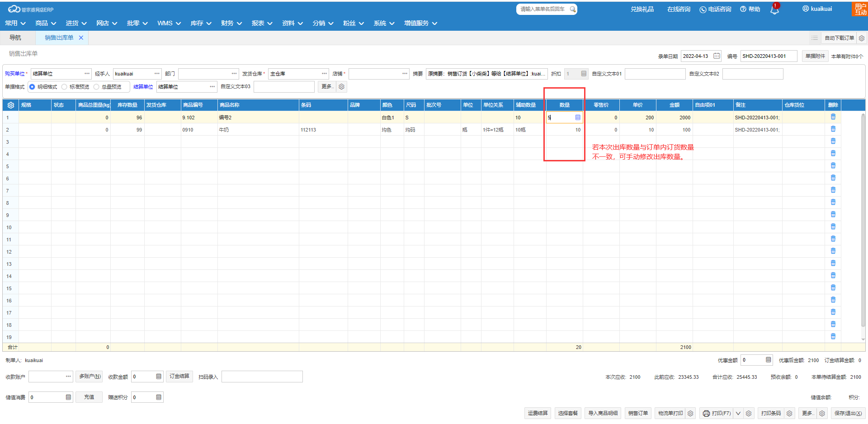
Task: Close the 销售出库单 tab
Action: click(81, 38)
